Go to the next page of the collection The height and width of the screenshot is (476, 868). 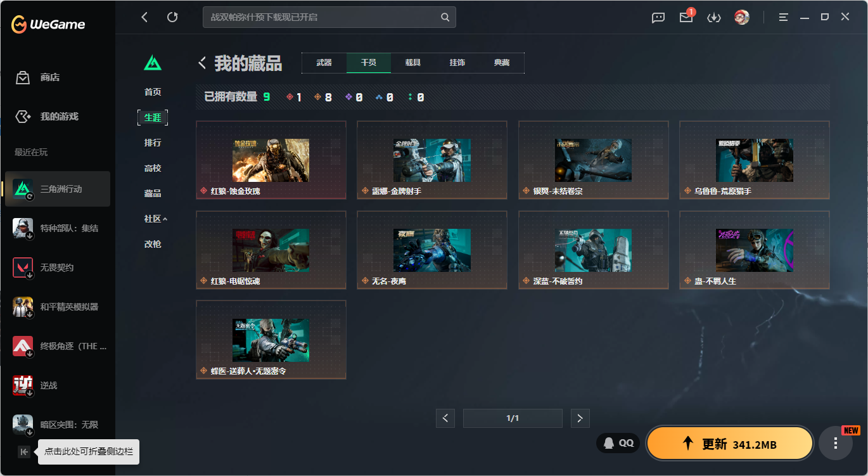coord(580,418)
